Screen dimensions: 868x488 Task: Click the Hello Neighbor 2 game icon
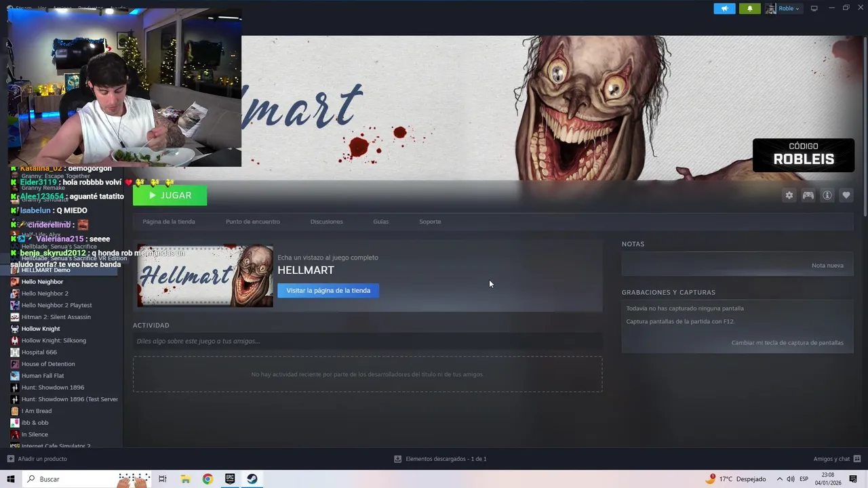(x=15, y=293)
